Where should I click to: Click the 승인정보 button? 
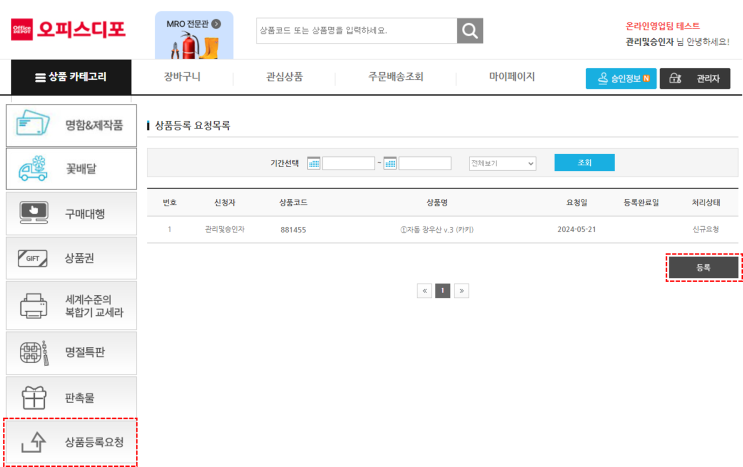[621, 79]
